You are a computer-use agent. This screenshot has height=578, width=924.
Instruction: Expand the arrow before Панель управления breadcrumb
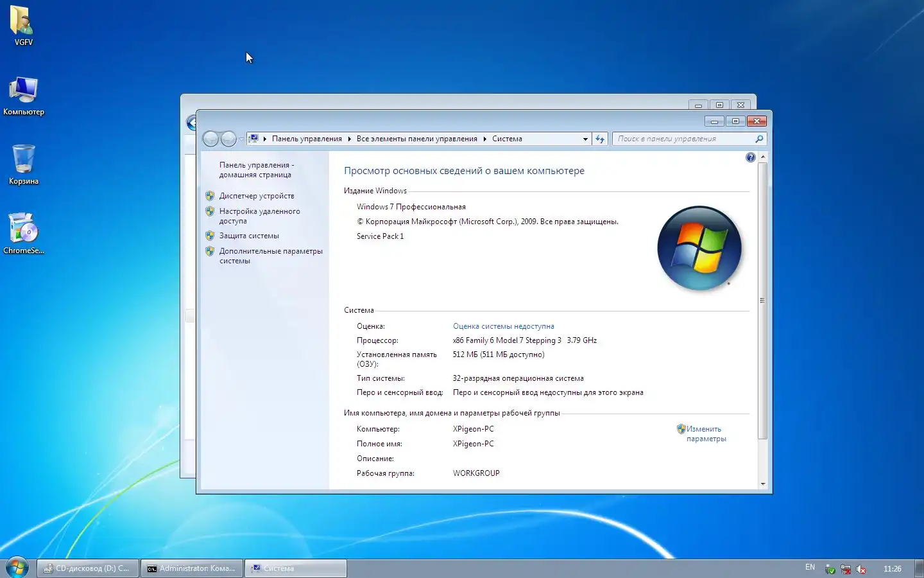coord(264,139)
